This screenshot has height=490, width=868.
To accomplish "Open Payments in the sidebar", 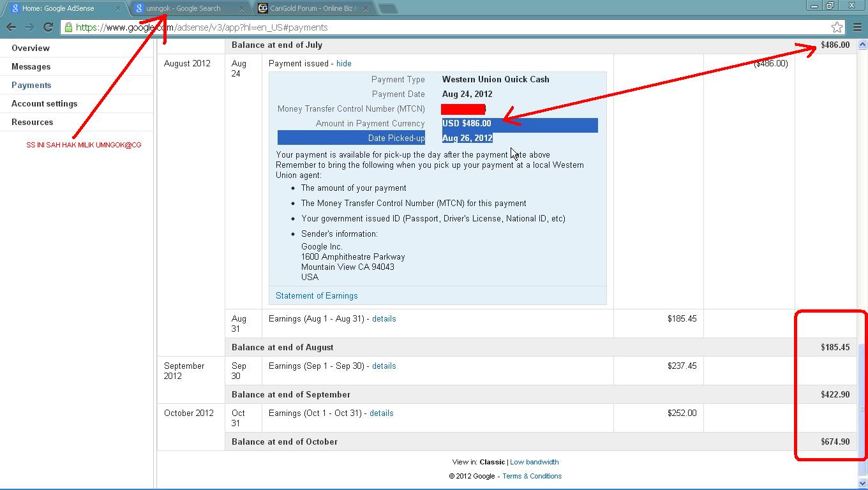I will 31,85.
